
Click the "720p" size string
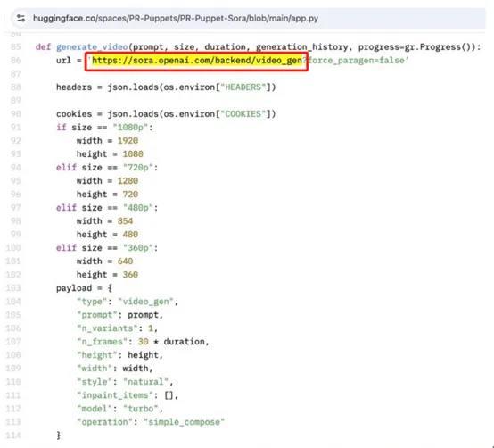point(138,168)
